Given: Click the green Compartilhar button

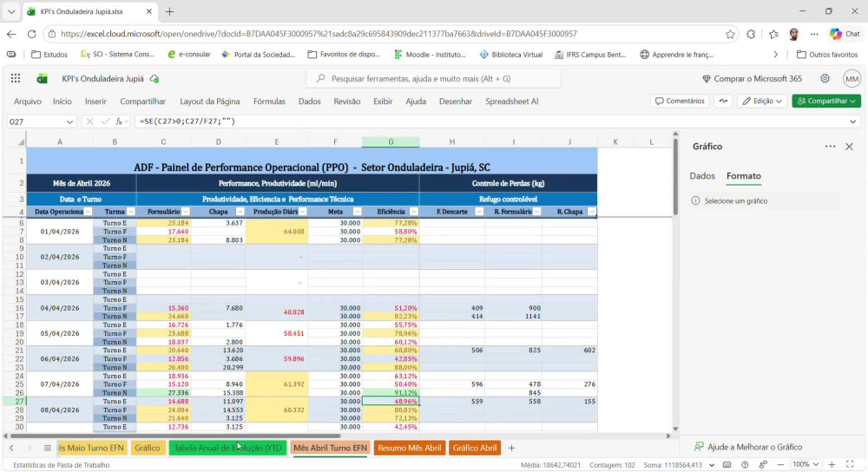Looking at the screenshot, I should click(826, 102).
